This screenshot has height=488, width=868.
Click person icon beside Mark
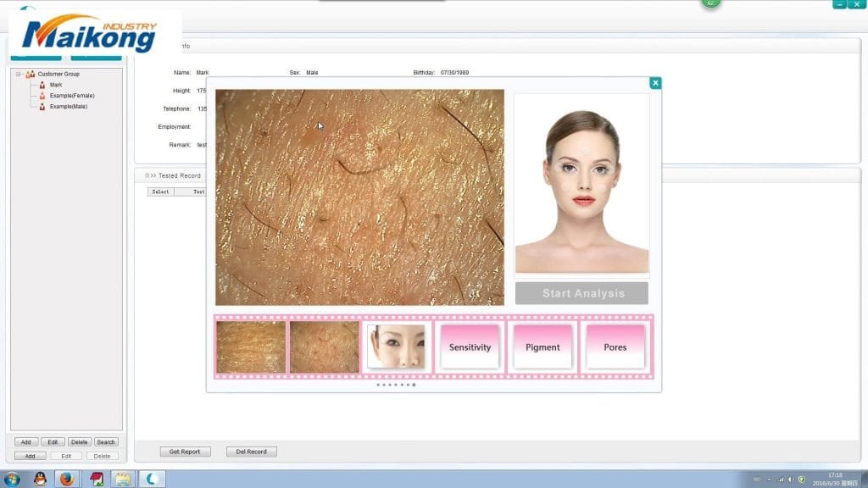pos(42,86)
